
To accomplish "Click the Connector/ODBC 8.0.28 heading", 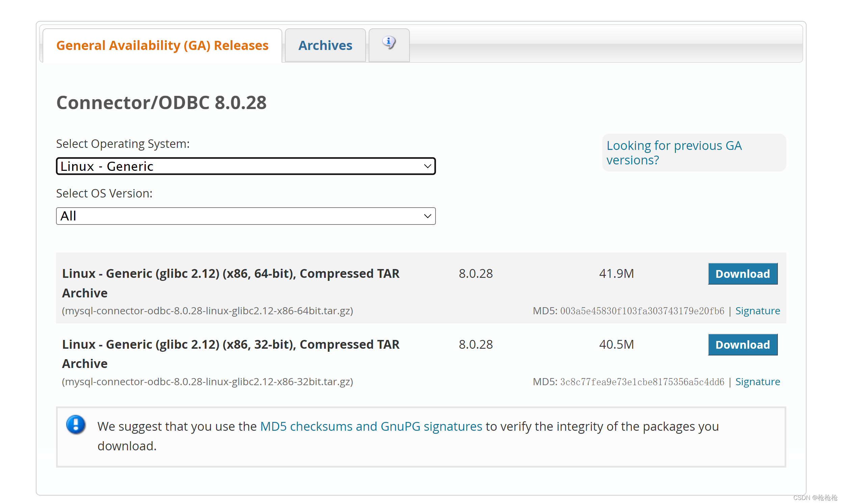I will click(161, 103).
